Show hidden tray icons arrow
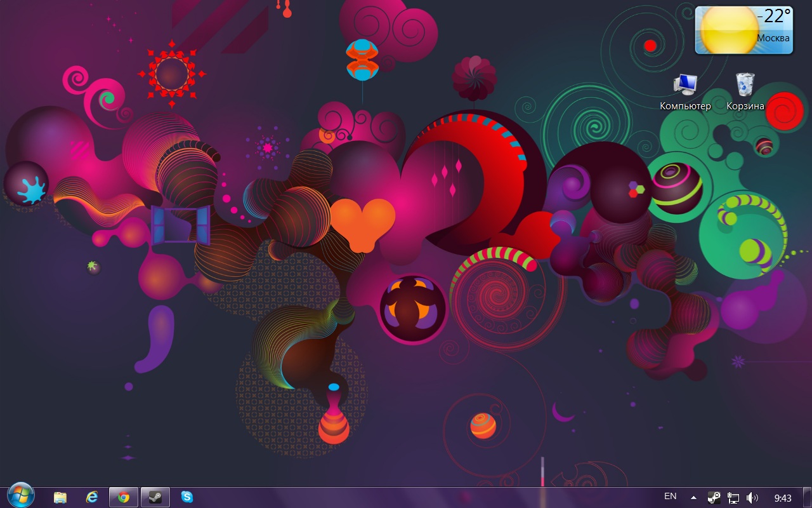 tap(694, 498)
